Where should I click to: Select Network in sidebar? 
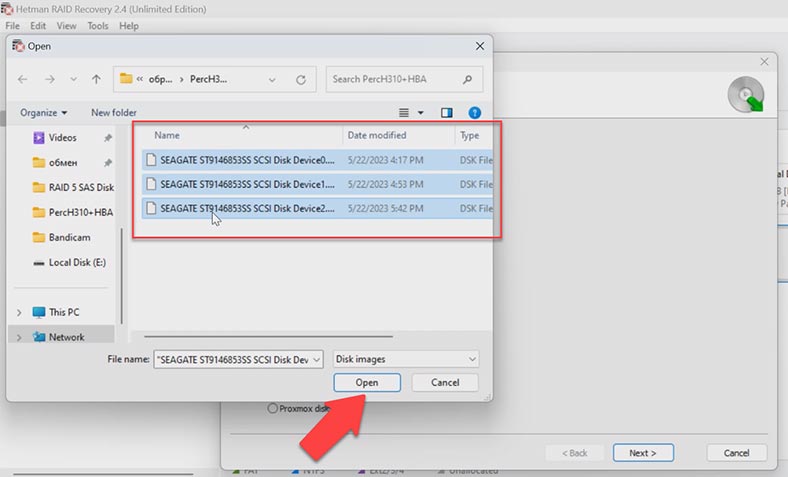tap(66, 337)
